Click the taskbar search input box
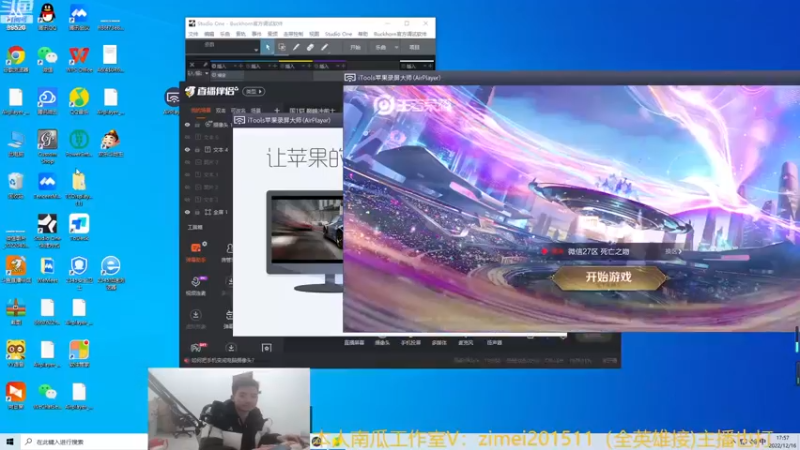Image resolution: width=800 pixels, height=450 pixels. pos(84,441)
